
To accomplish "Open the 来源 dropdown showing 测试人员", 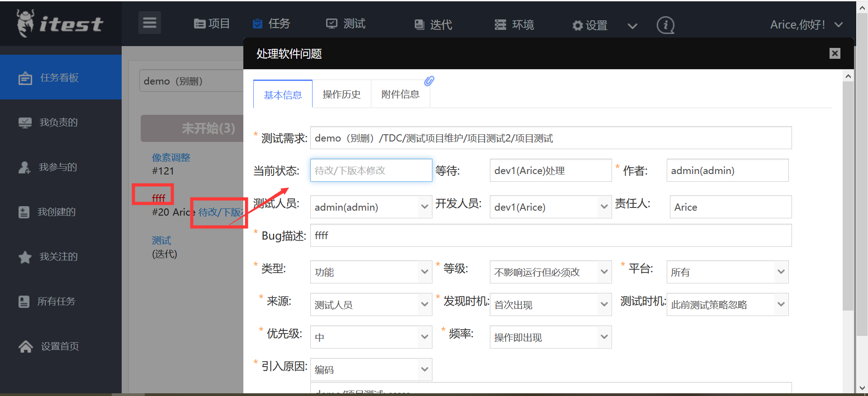I will pos(371,305).
